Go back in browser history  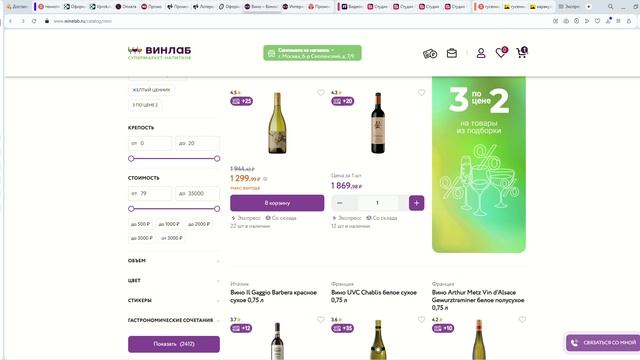[x=10, y=21]
